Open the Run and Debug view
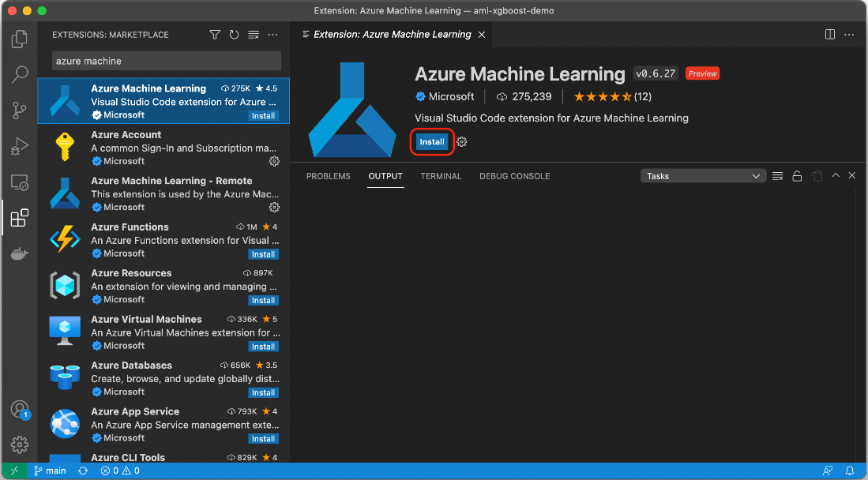868x480 pixels. 20,146
